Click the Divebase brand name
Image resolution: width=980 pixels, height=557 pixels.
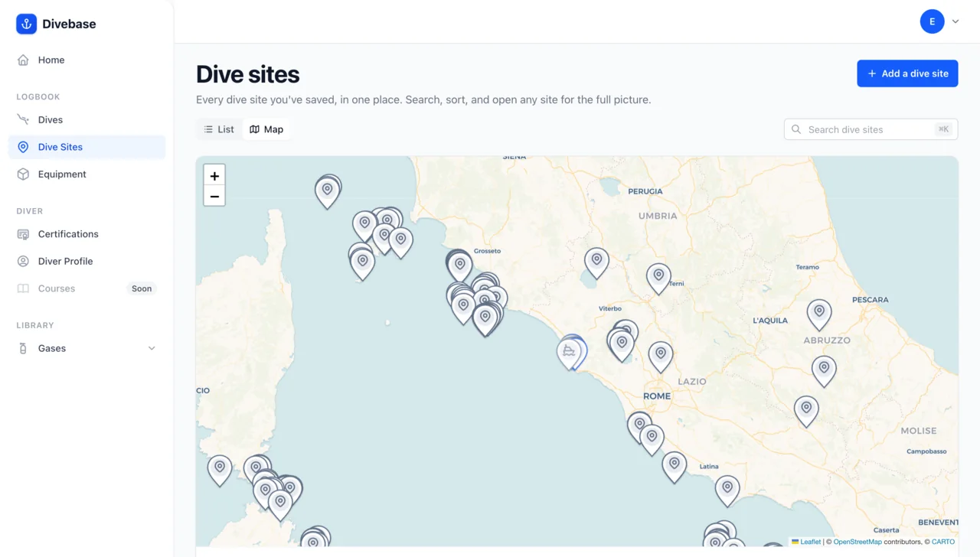click(69, 24)
